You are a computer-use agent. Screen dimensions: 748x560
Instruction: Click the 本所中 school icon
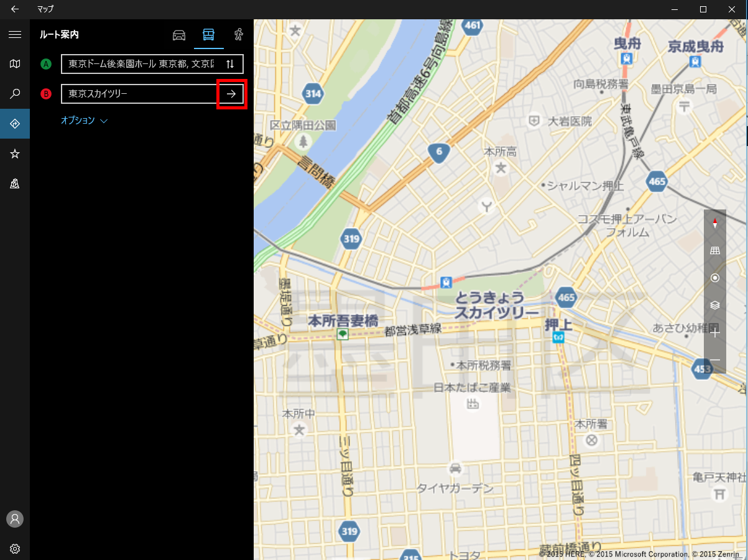(300, 429)
